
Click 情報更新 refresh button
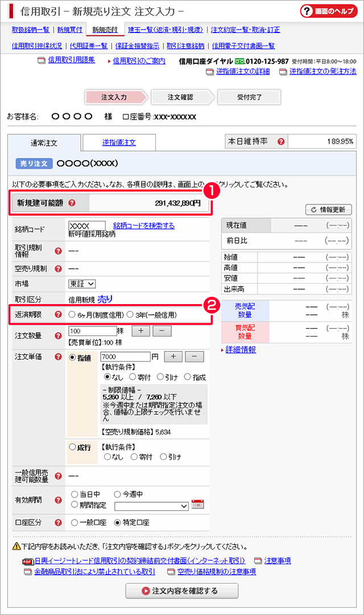click(328, 210)
